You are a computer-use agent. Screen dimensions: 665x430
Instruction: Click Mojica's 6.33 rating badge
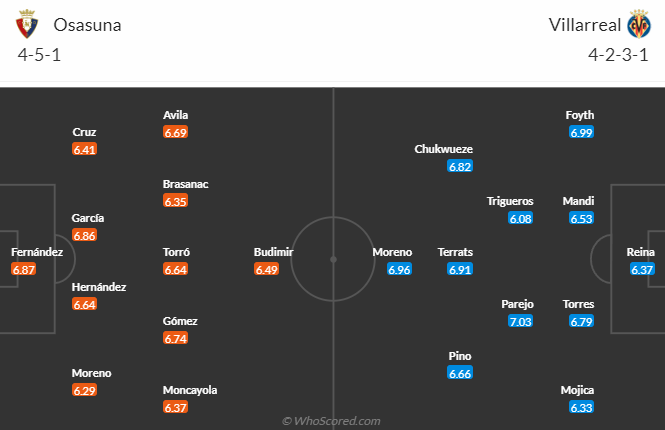pos(581,408)
